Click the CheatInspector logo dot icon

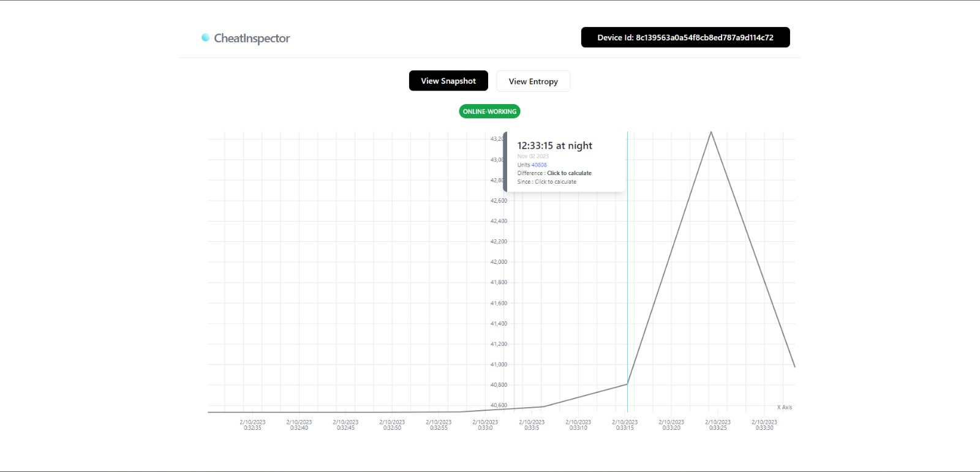[206, 37]
